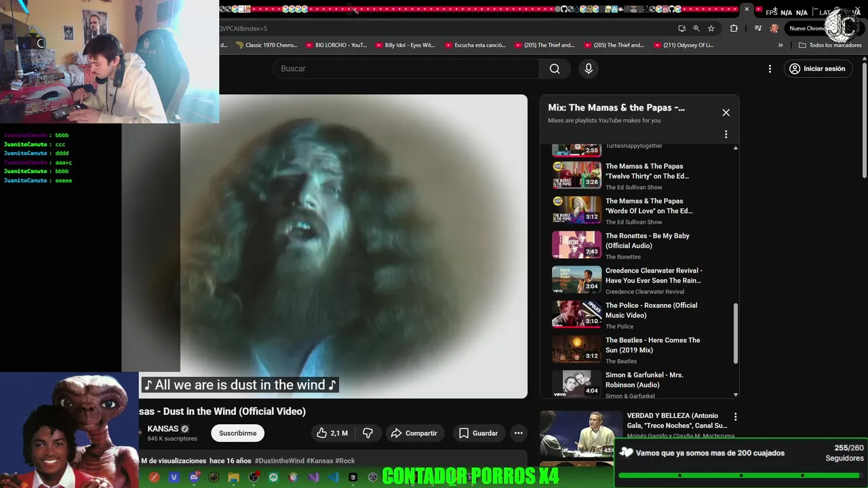Click the playlist panel scrollbar thumb
This screenshot has width=868, height=488.
(736, 333)
